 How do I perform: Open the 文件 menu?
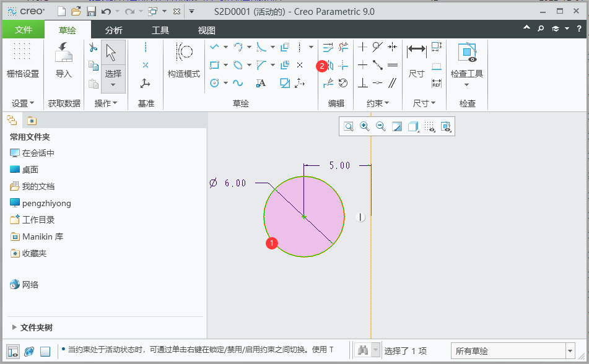click(x=23, y=28)
